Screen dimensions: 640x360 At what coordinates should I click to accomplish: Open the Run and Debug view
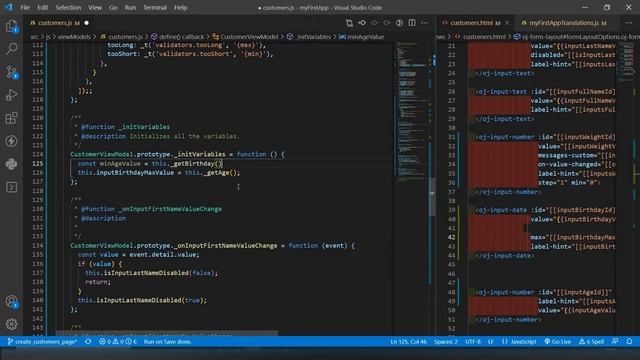click(11, 95)
